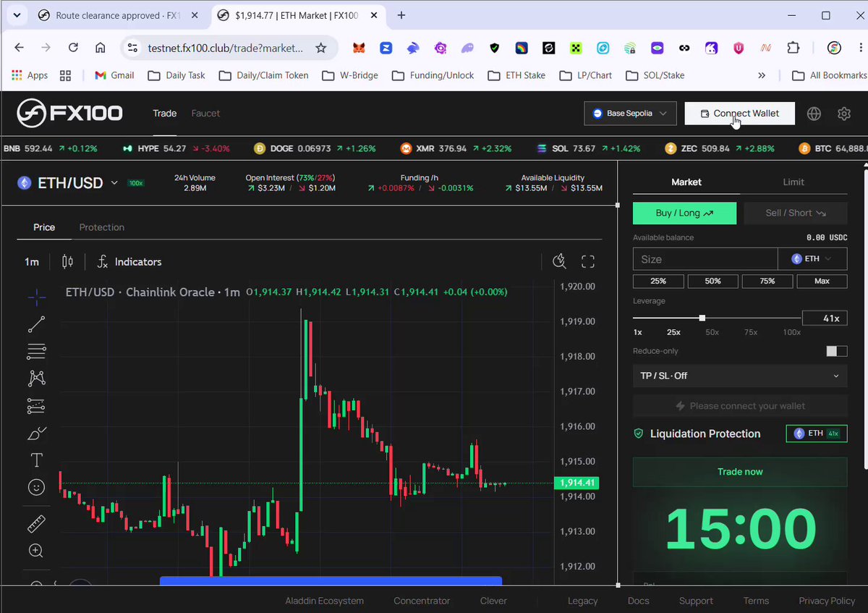Screen dimensions: 868x613
Task: Open the ETH/USD pair selector
Action: [x=69, y=183]
